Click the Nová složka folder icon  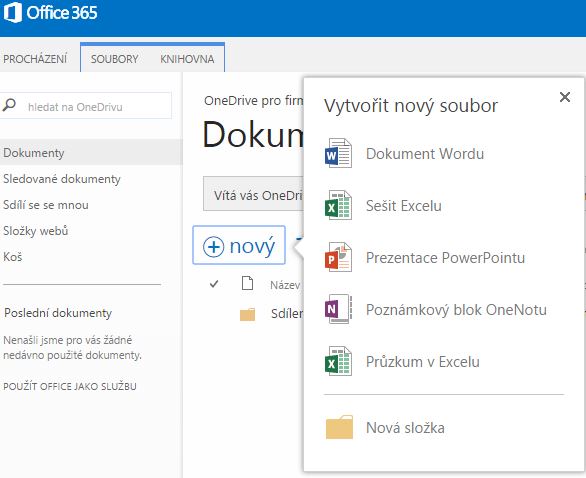pos(339,427)
